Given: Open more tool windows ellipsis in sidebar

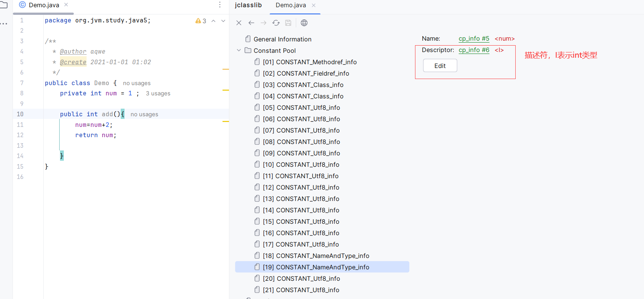Looking at the screenshot, I should (x=4, y=24).
